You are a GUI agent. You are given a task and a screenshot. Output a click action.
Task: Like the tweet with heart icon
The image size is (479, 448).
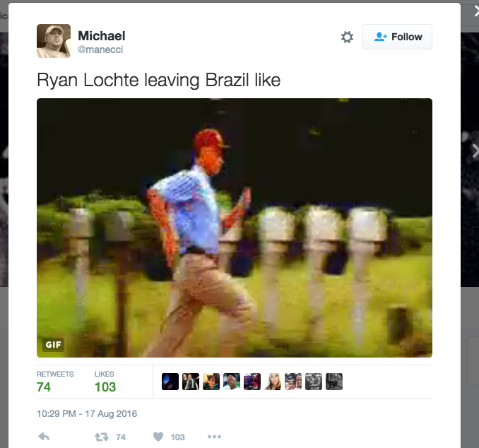click(x=158, y=437)
